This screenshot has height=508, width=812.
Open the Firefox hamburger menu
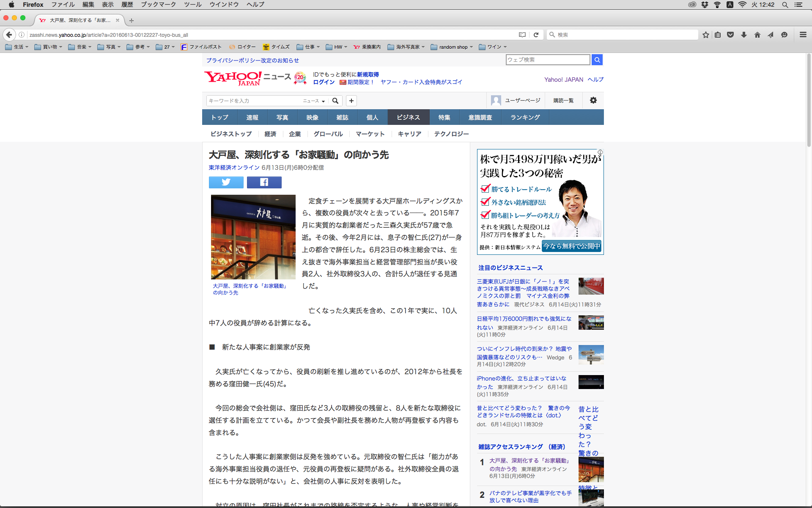coord(803,35)
